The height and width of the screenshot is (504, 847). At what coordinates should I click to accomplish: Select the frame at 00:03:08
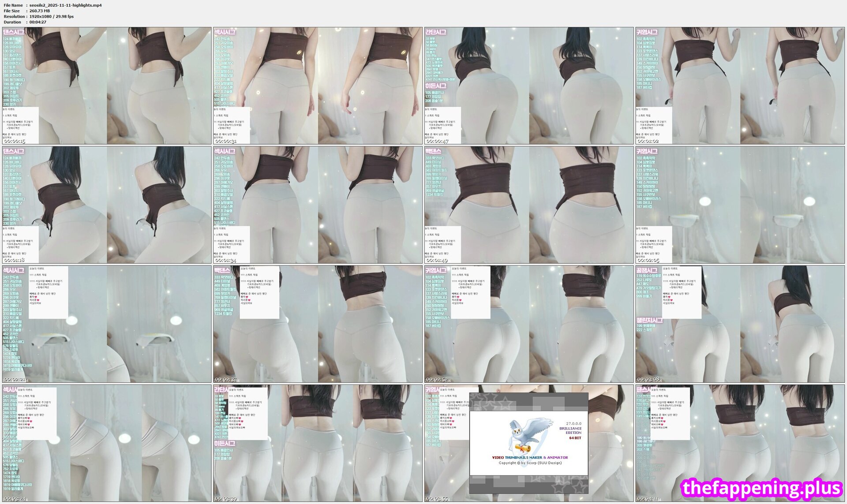[740, 324]
